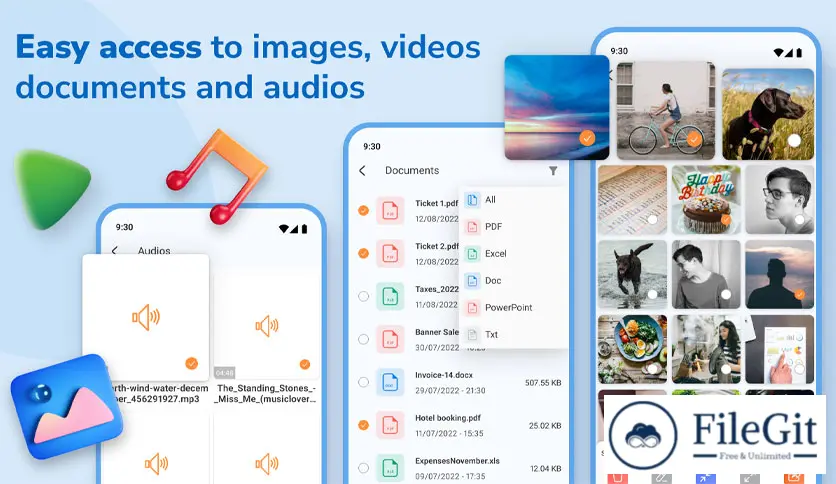Open the woman in kitchen photo

[706, 349]
